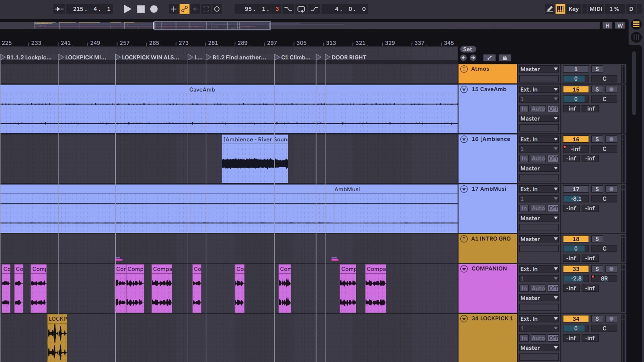644x362 pixels.
Task: Click the D disk overload indicator
Action: click(631, 9)
